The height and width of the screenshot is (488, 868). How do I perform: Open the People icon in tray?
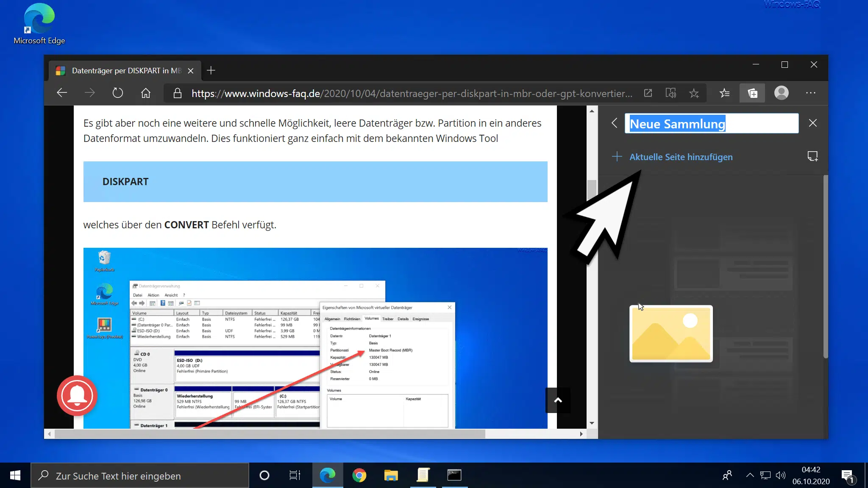(x=727, y=476)
